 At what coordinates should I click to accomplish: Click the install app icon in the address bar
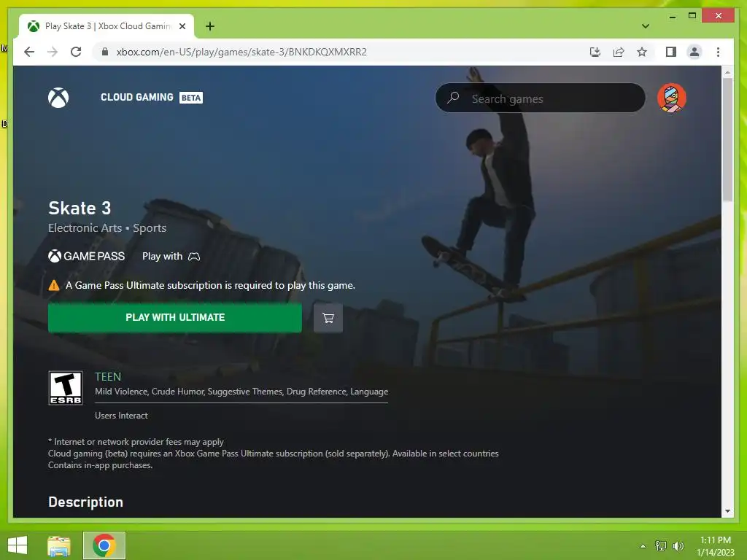tap(595, 52)
